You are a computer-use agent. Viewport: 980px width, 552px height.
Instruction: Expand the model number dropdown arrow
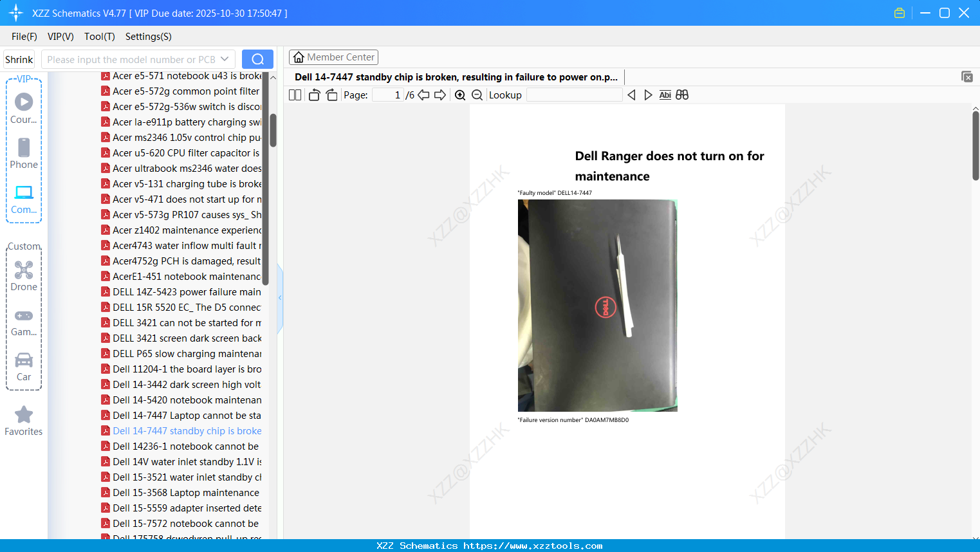pos(225,59)
